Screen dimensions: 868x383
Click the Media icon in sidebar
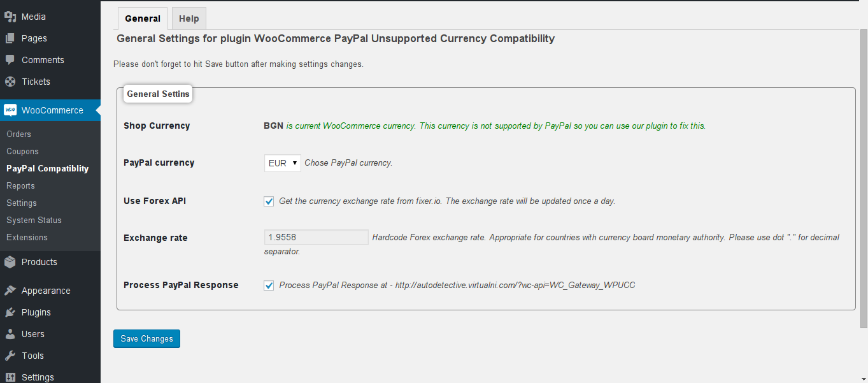click(10, 17)
